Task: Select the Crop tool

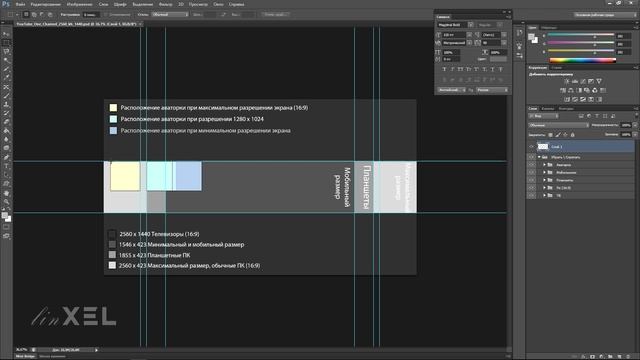Action: 6,69
